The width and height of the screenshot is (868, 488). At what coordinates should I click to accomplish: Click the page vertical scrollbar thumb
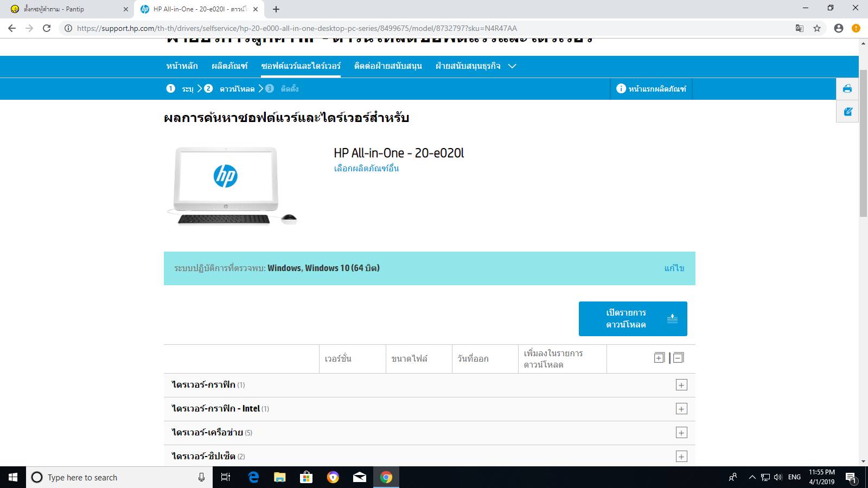[x=863, y=144]
